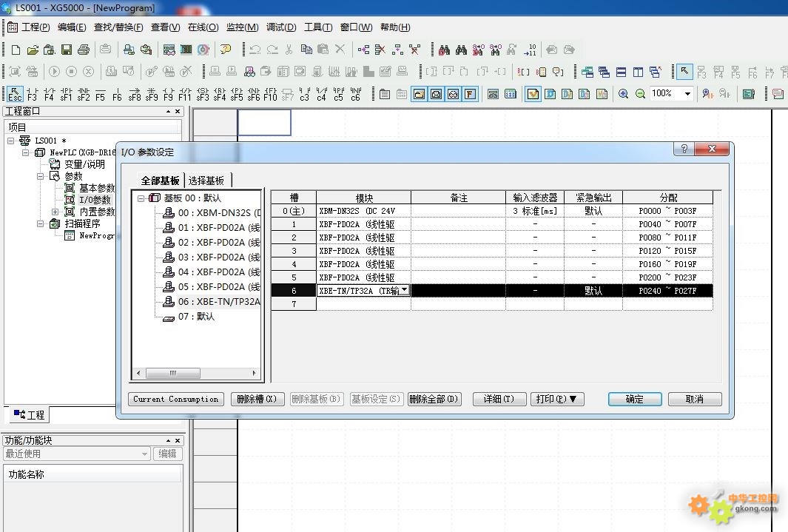Print using the printer toolbar icon
Screen dimensions: 788x532
[x=84, y=50]
